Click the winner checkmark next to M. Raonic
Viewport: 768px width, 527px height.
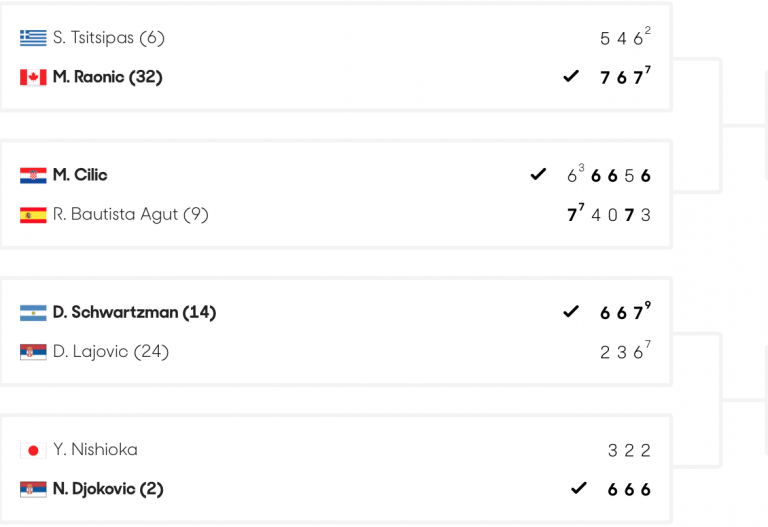(x=571, y=76)
